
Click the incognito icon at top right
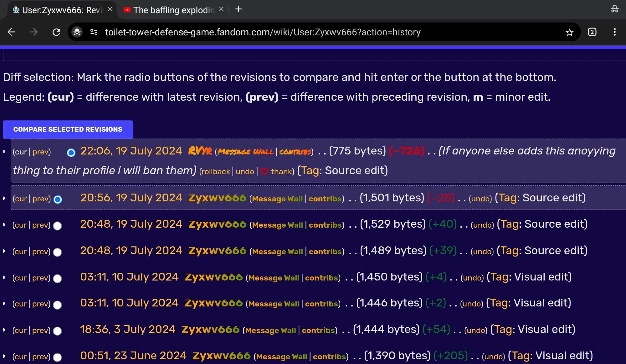click(x=614, y=9)
